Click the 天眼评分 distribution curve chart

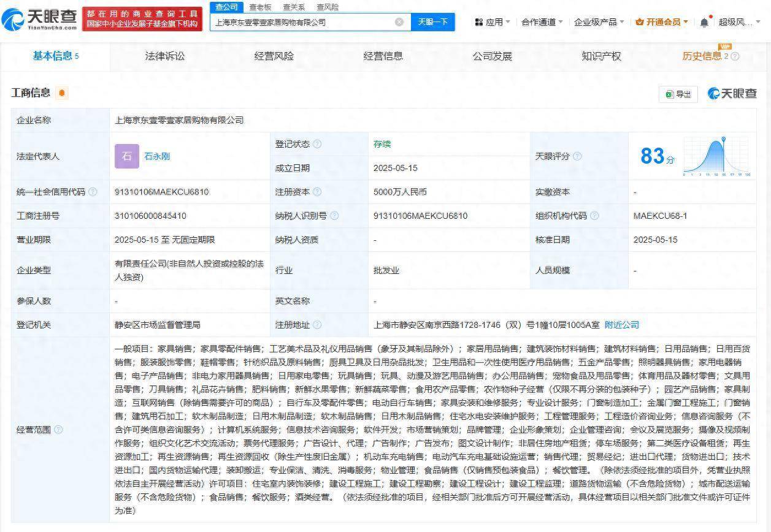point(716,156)
